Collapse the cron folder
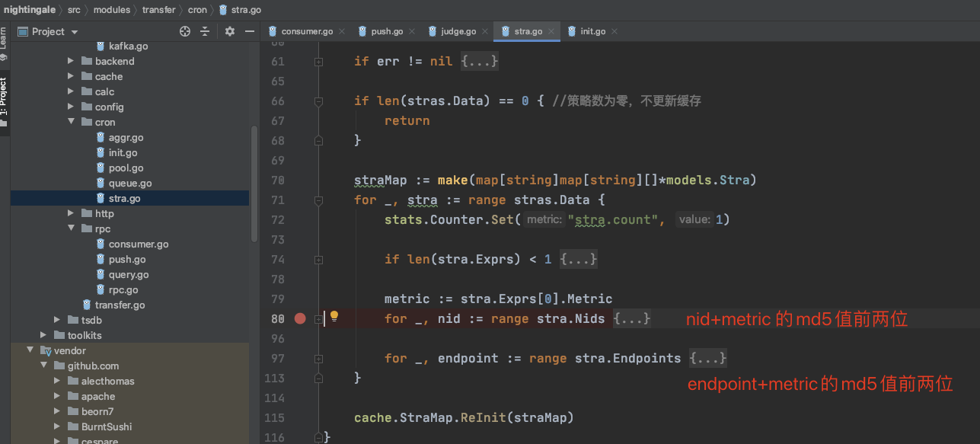Viewport: 980px width, 444px height. click(x=71, y=122)
